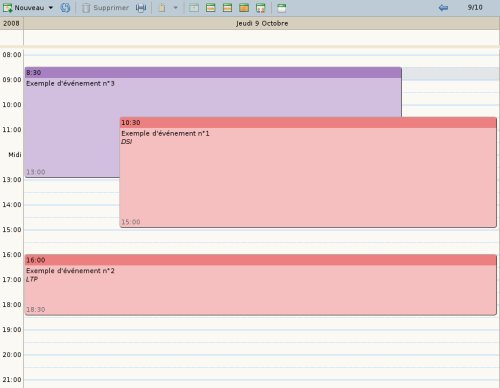Viewport: 500px width, 388px height.
Task: Click the 16:00 red event header
Action: (261, 260)
